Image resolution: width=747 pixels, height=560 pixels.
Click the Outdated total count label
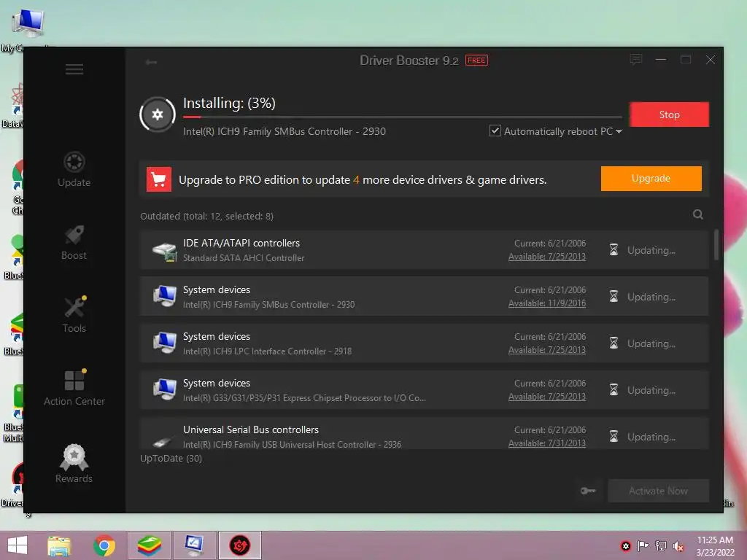point(206,216)
